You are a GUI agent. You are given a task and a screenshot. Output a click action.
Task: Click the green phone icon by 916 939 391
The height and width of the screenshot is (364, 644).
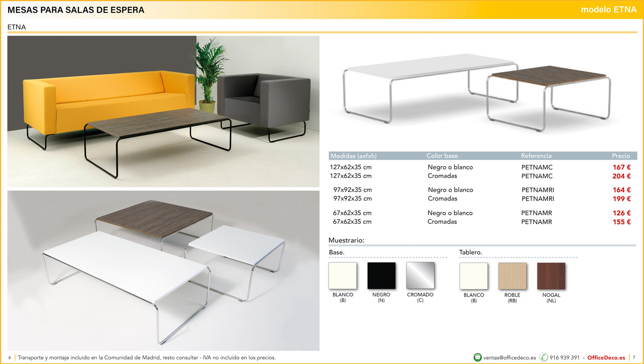pyautogui.click(x=544, y=358)
